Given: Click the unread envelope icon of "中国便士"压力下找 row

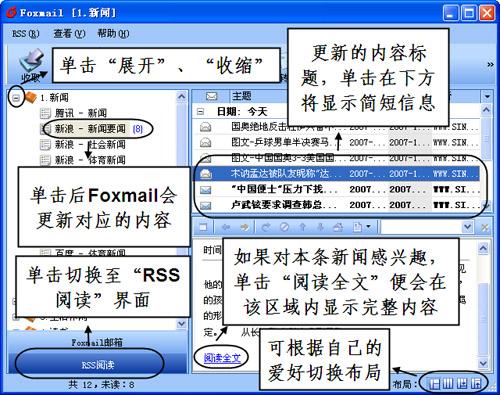Looking at the screenshot, I should coord(205,190).
